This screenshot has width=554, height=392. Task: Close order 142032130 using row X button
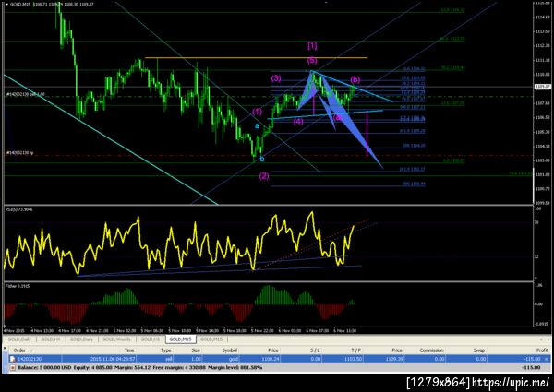[548, 359]
